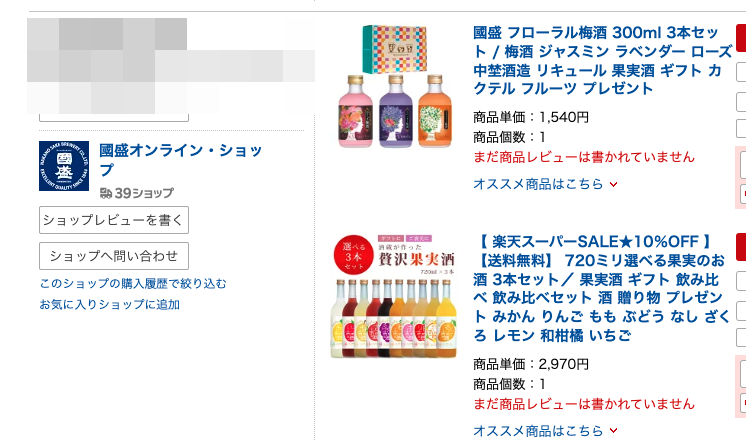
Task: Add shop via お気に入りショップに追加
Action: click(x=110, y=304)
